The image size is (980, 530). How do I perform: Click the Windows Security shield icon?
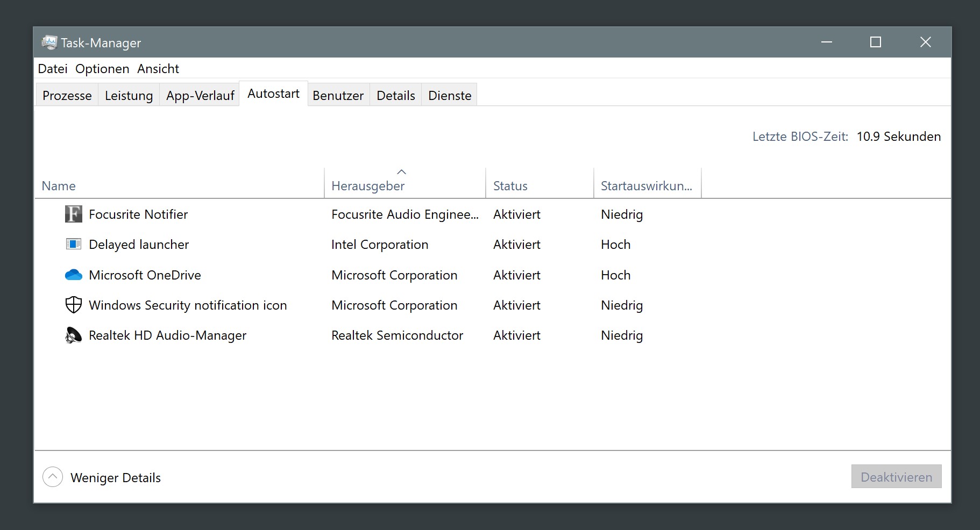(x=73, y=305)
